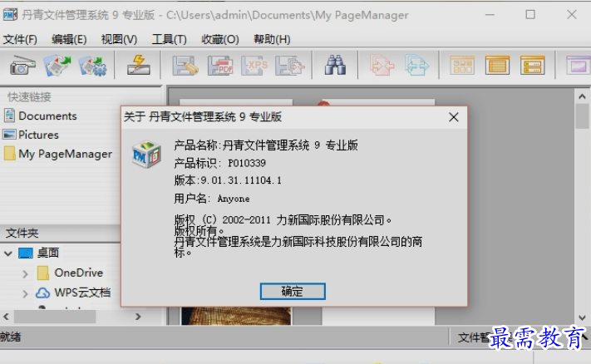The image size is (591, 364).
Task: Click the 文件夹 panel header
Action: coord(61,234)
